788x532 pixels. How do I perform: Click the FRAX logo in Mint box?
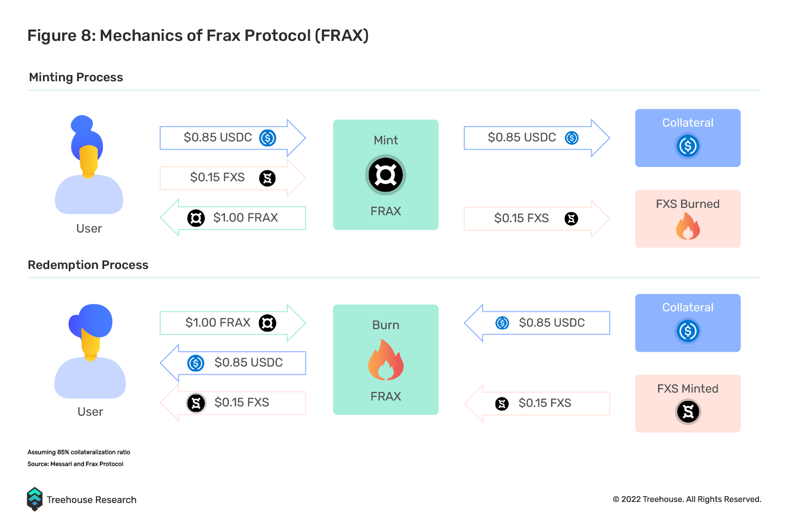[x=386, y=175]
